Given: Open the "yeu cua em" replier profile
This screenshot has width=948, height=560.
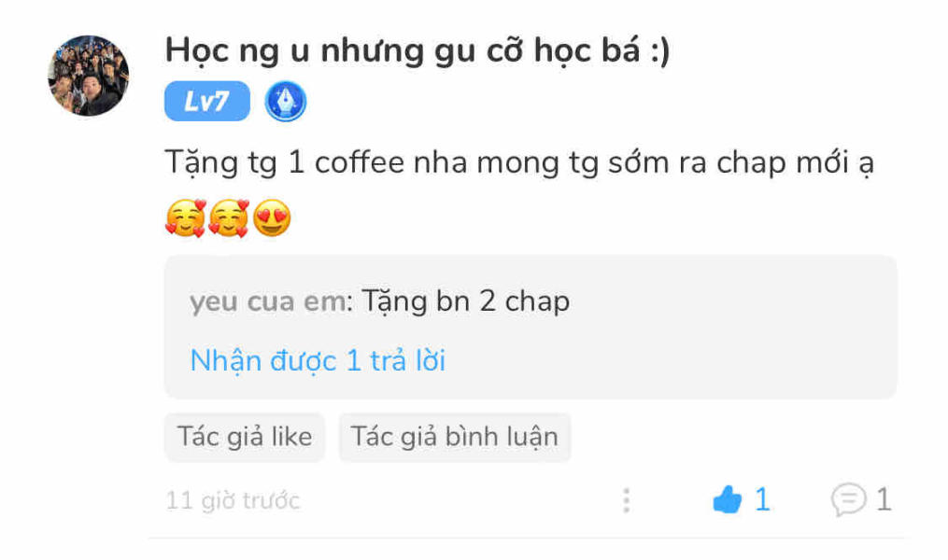Looking at the screenshot, I should pos(269,301).
